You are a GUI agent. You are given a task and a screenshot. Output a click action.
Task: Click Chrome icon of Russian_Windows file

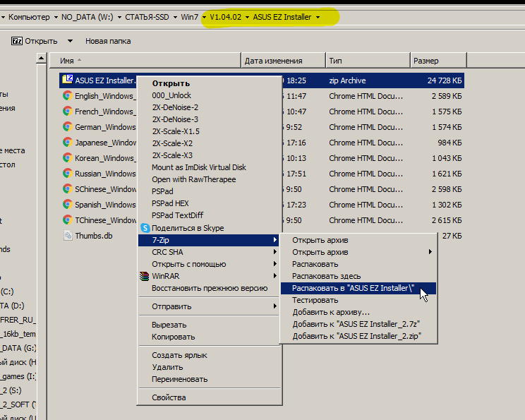pyautogui.click(x=67, y=173)
